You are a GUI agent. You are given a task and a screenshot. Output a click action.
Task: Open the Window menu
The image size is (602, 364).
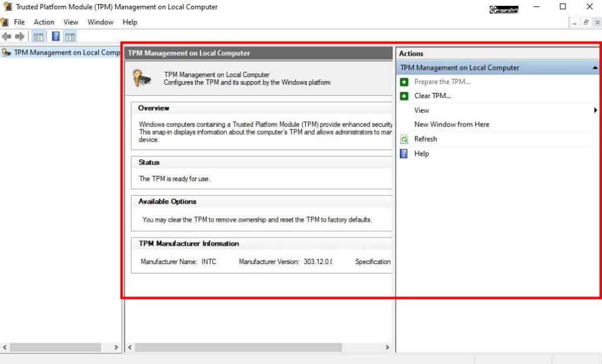point(101,22)
